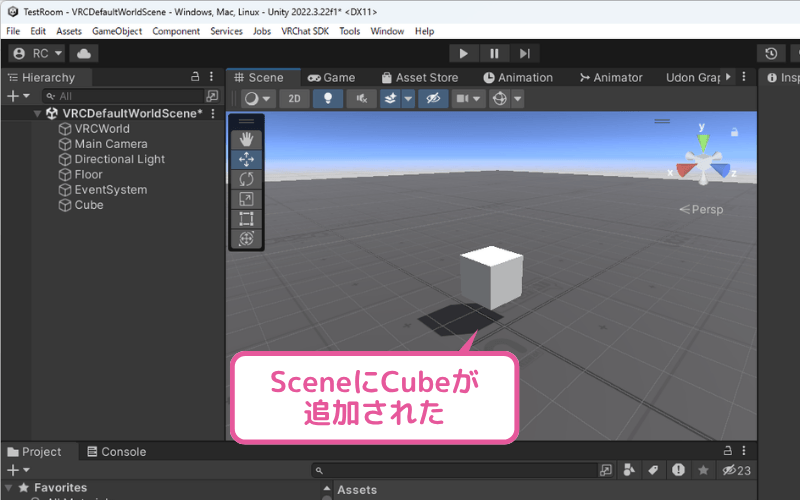Screen dimensions: 800x500
Task: Click the Hierarchy search field
Action: pyautogui.click(x=124, y=96)
